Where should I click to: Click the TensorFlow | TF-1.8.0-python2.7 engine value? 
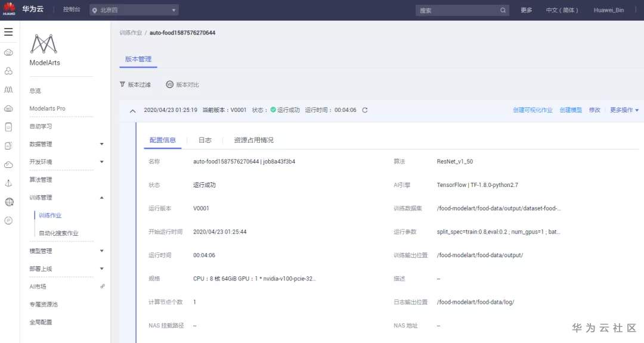coord(477,185)
